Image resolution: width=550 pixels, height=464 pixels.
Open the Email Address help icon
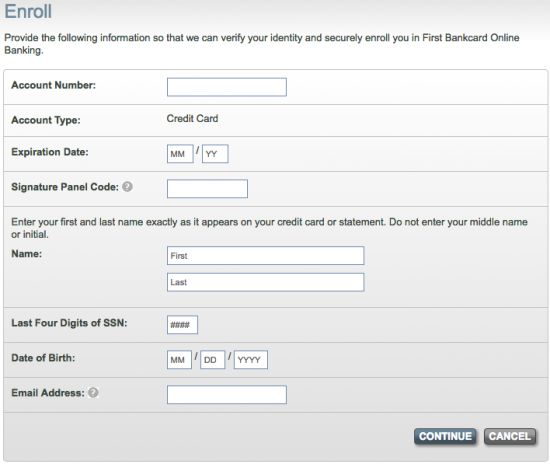tap(93, 392)
